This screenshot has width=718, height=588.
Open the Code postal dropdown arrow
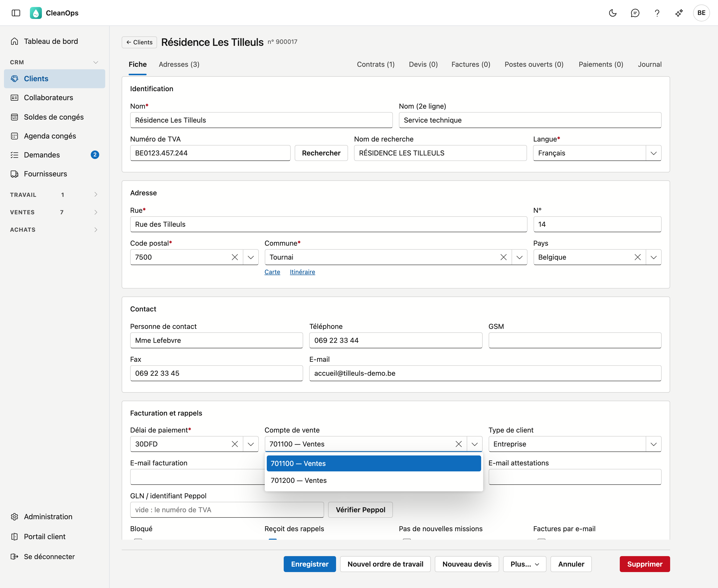pos(251,257)
